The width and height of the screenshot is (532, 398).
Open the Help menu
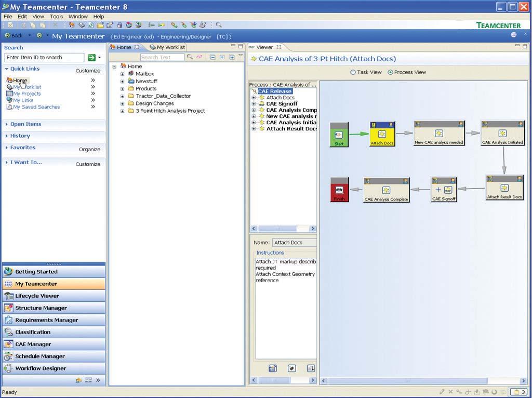click(99, 16)
